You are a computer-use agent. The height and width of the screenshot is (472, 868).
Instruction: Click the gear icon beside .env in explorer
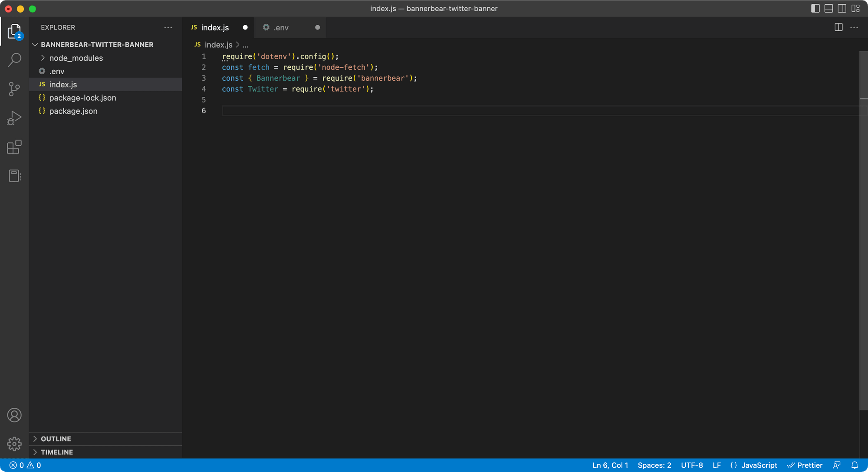point(42,71)
